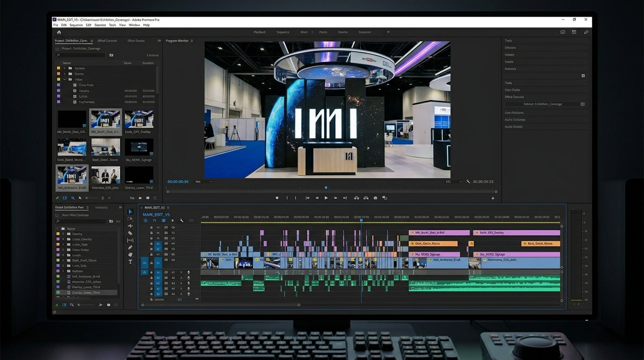Image resolution: width=644 pixels, height=360 pixels.
Task: Select the Hand tool
Action: (x=130, y=255)
